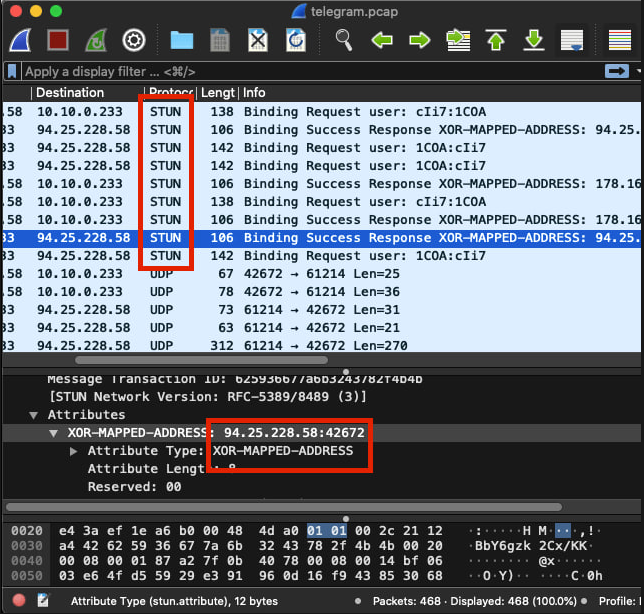
Task: Expand the Attribute Type row
Action: [74, 451]
